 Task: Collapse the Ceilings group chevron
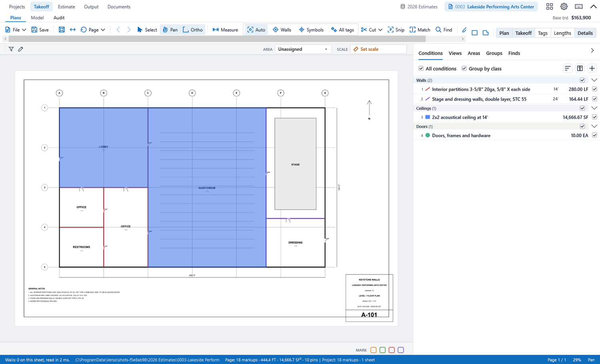coord(594,108)
